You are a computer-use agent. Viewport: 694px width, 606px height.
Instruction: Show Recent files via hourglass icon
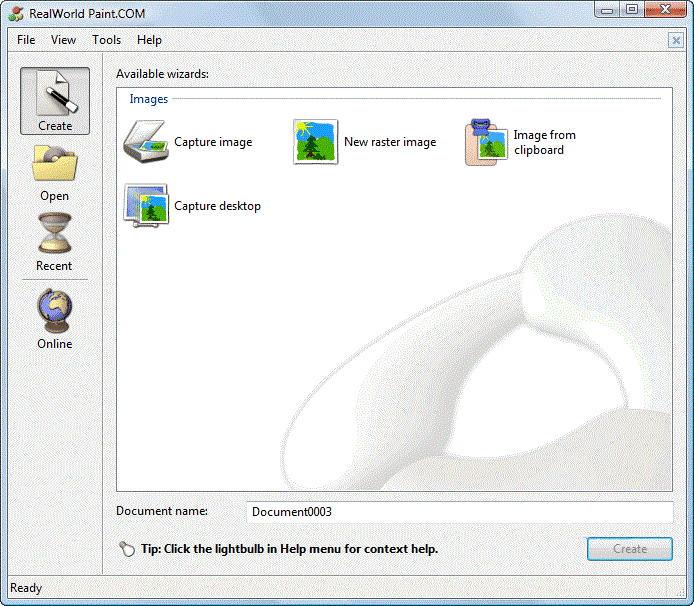click(55, 241)
